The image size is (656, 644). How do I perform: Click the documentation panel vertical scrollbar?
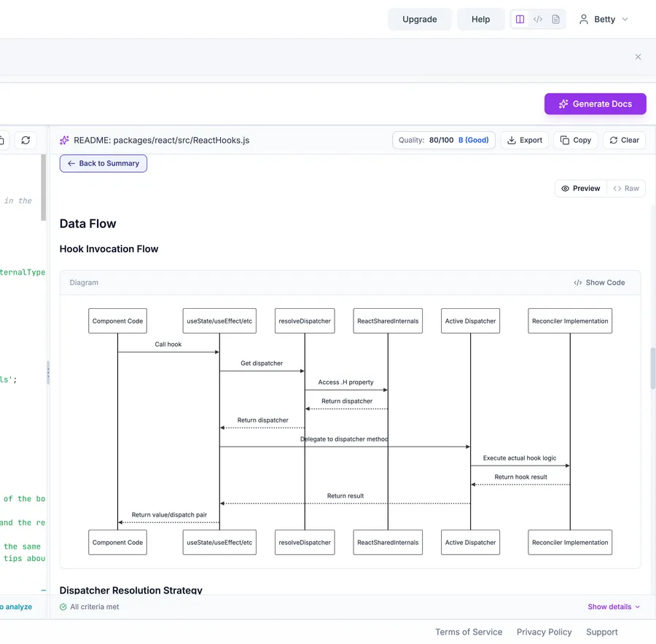tap(652, 368)
